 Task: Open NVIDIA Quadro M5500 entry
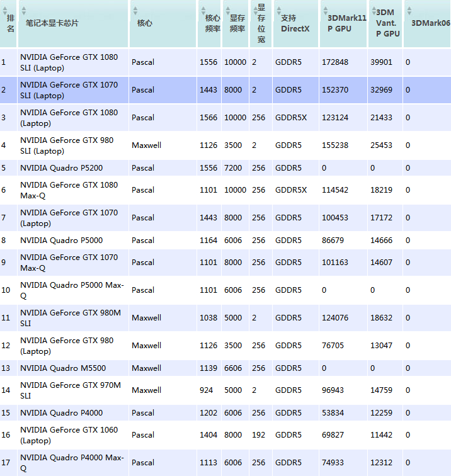[x=63, y=368]
